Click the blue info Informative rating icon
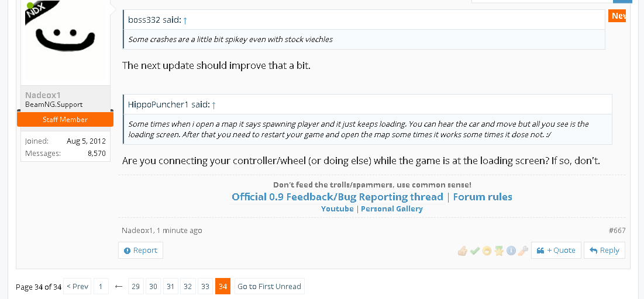Image resolution: width=644 pixels, height=299 pixels. coord(511,251)
